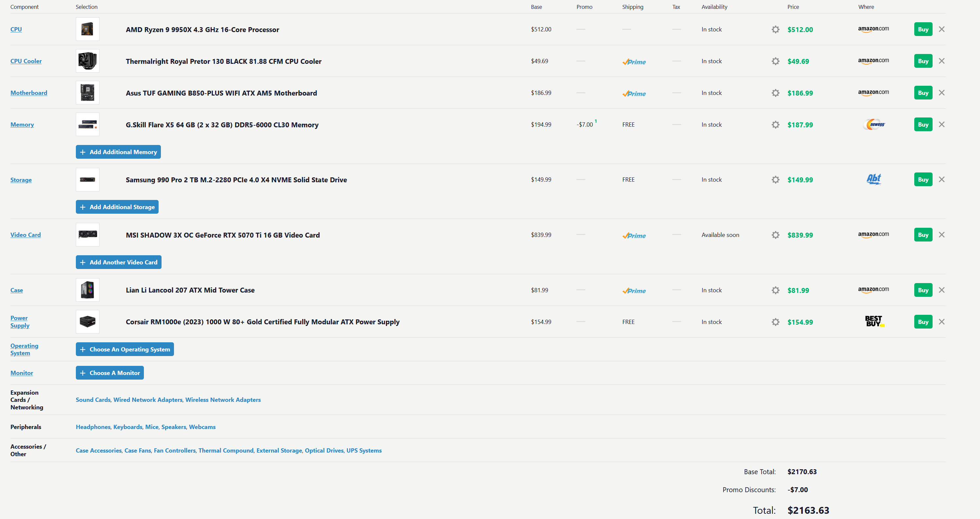980x519 pixels.
Task: Open price settings gear for Video Card row
Action: pyautogui.click(x=775, y=235)
